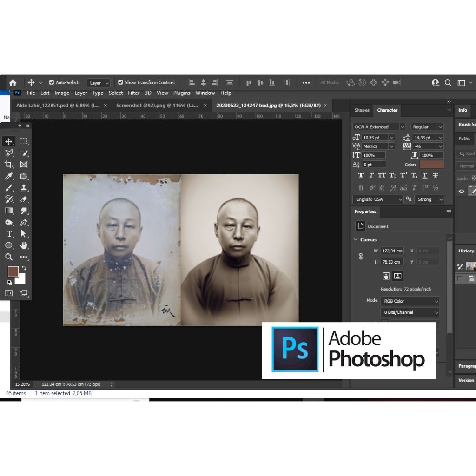Screen dimensions: 476x476
Task: Pick the Eyedropper tool
Action: (x=9, y=176)
